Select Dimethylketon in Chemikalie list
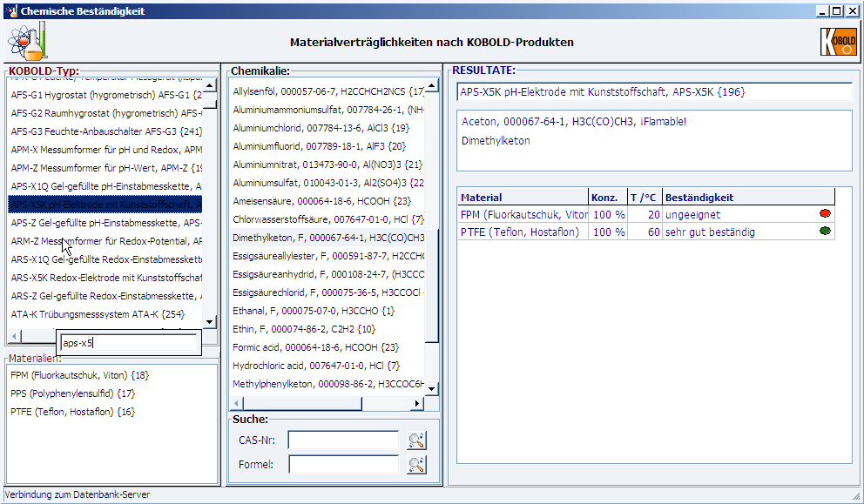The width and height of the screenshot is (864, 504). pos(327,238)
